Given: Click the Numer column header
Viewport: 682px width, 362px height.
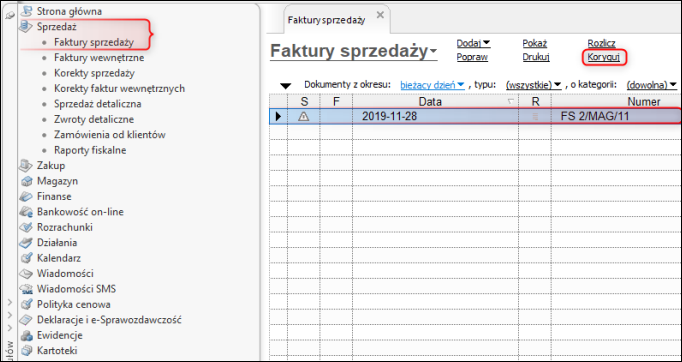Looking at the screenshot, I should [644, 102].
